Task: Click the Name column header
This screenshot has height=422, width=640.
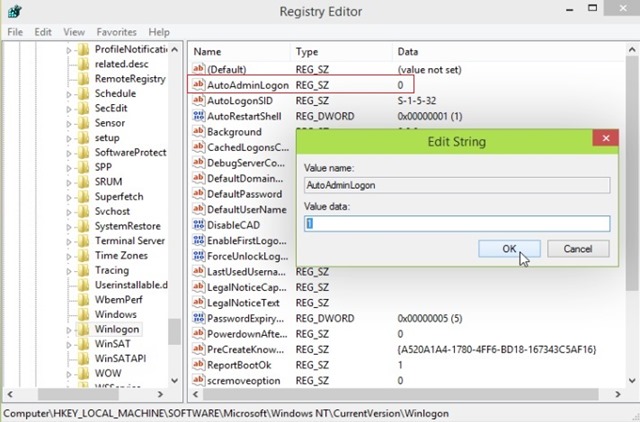Action: (x=239, y=52)
